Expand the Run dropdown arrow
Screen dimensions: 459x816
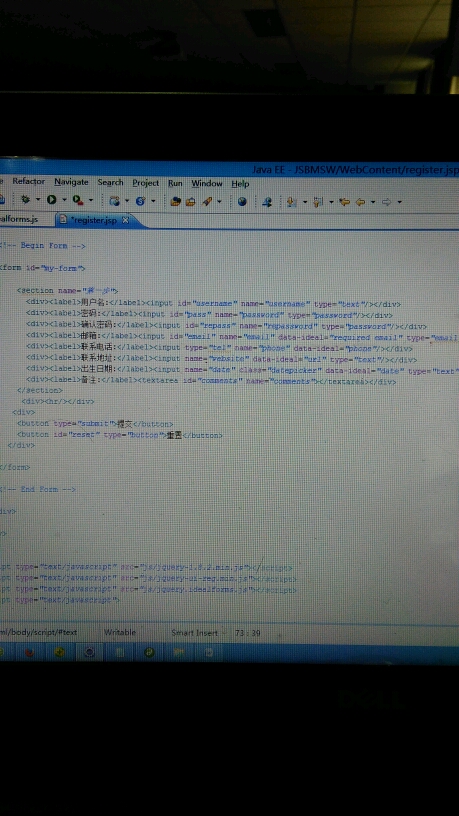(64, 200)
